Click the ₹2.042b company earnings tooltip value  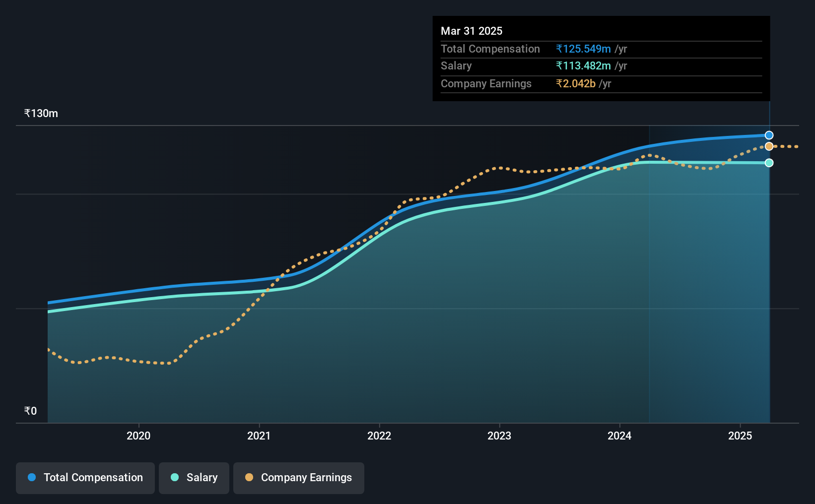coord(576,83)
